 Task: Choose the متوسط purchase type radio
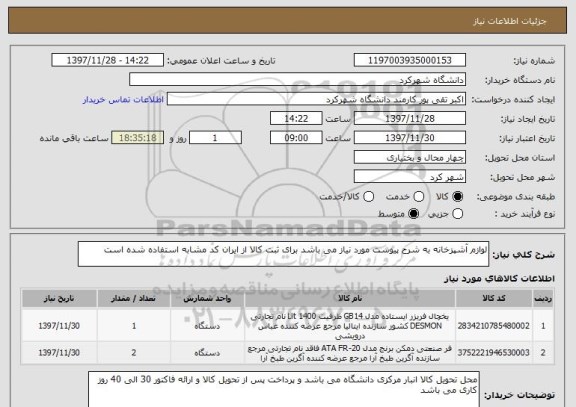(x=414, y=214)
